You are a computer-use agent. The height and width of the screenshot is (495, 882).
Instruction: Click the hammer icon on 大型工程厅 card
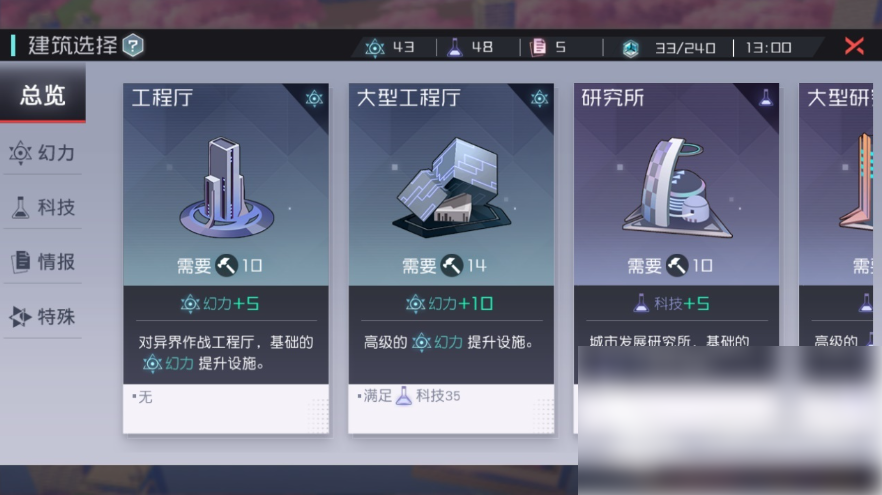point(452,265)
